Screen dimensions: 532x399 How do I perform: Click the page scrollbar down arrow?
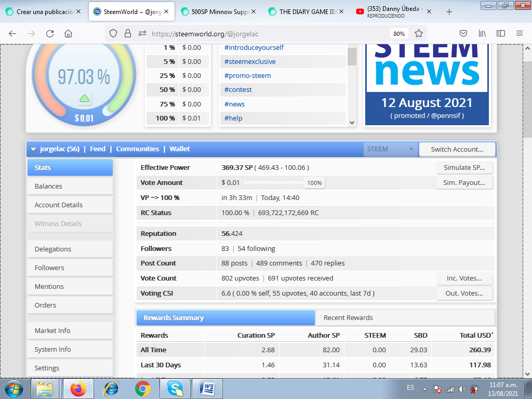[527, 374]
